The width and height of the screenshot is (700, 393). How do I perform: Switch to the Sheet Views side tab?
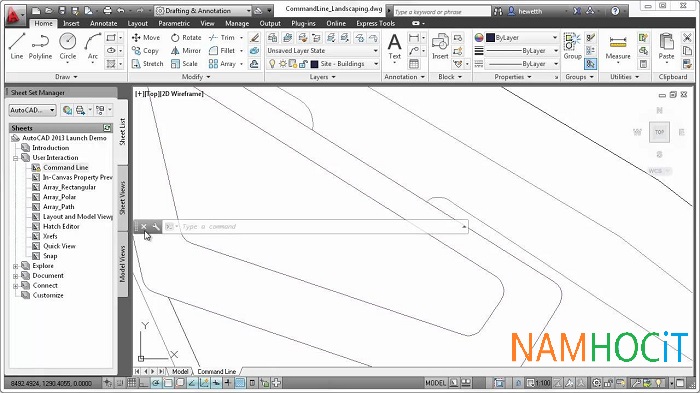tap(123, 198)
